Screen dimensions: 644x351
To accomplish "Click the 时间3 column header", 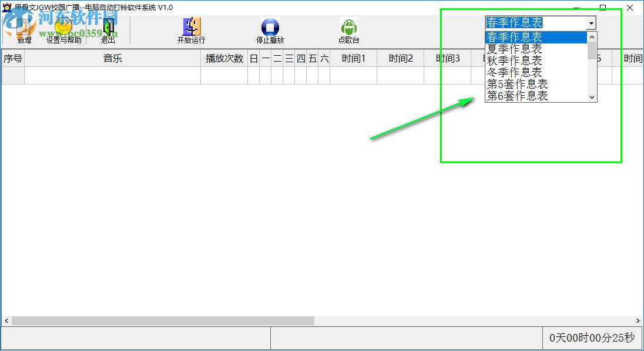I will coord(448,58).
